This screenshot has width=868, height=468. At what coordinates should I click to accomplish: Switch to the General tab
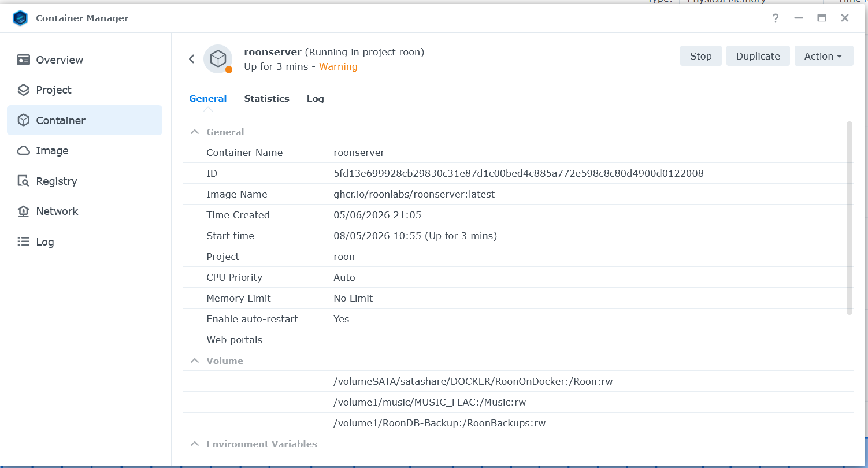pyautogui.click(x=208, y=99)
